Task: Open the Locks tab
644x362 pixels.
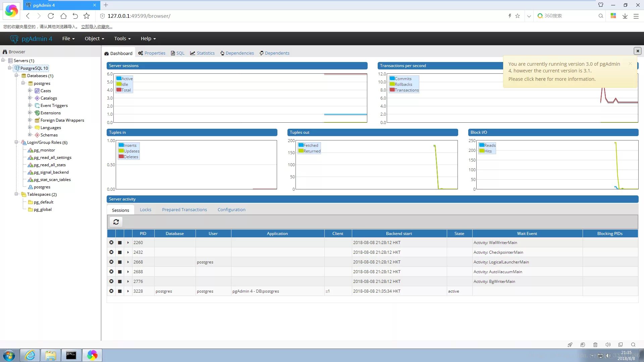Action: click(x=145, y=209)
